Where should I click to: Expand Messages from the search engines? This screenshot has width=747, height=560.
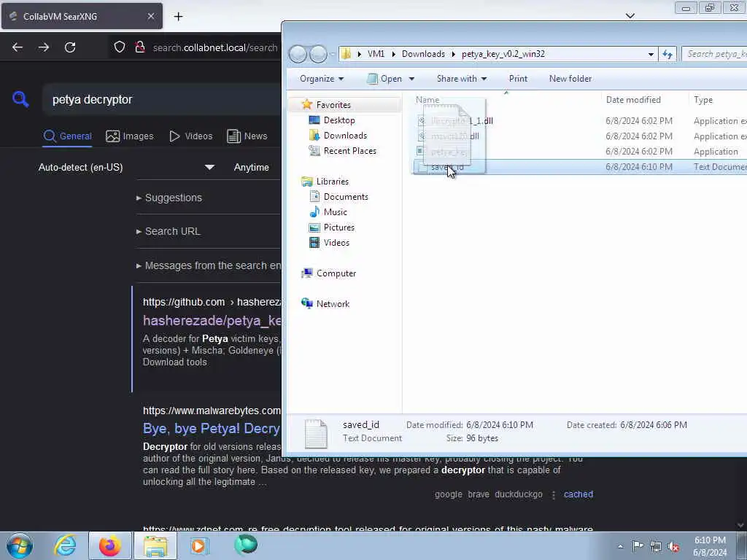(209, 265)
